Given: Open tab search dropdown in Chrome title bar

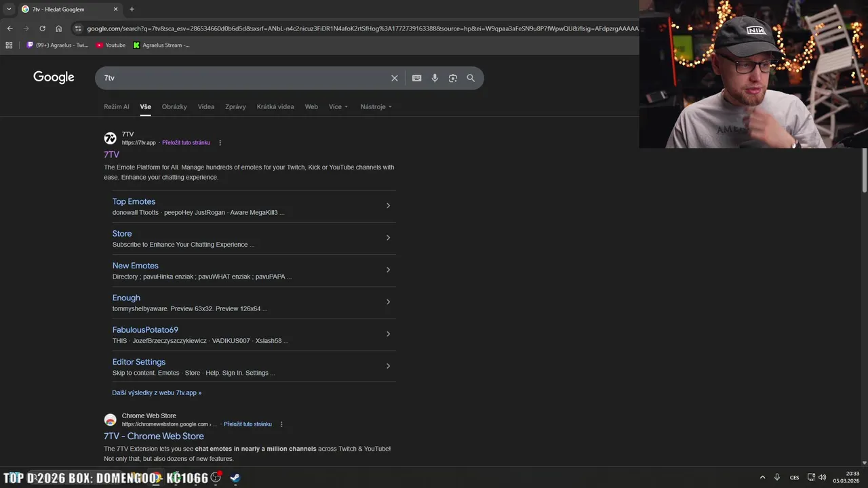Looking at the screenshot, I should pos(9,9).
